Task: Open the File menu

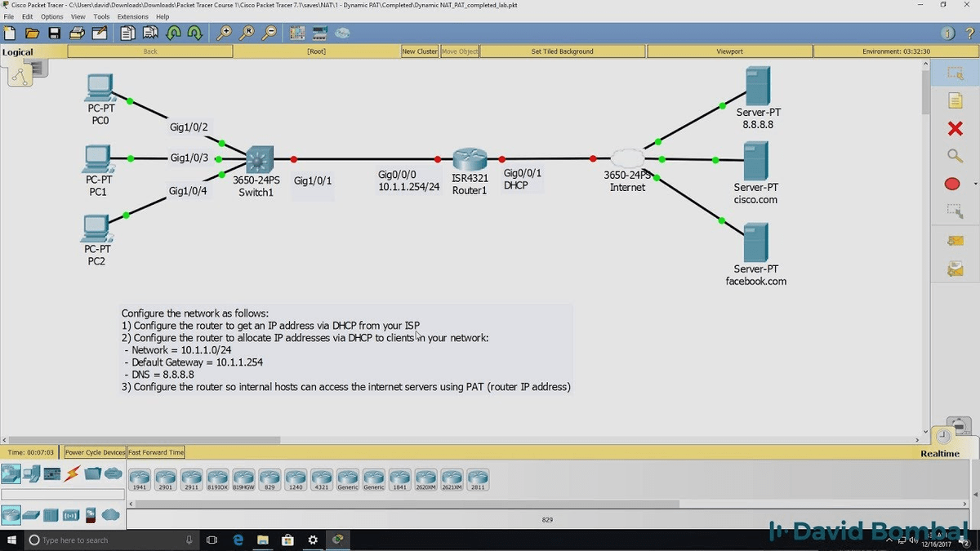Action: 9,16
